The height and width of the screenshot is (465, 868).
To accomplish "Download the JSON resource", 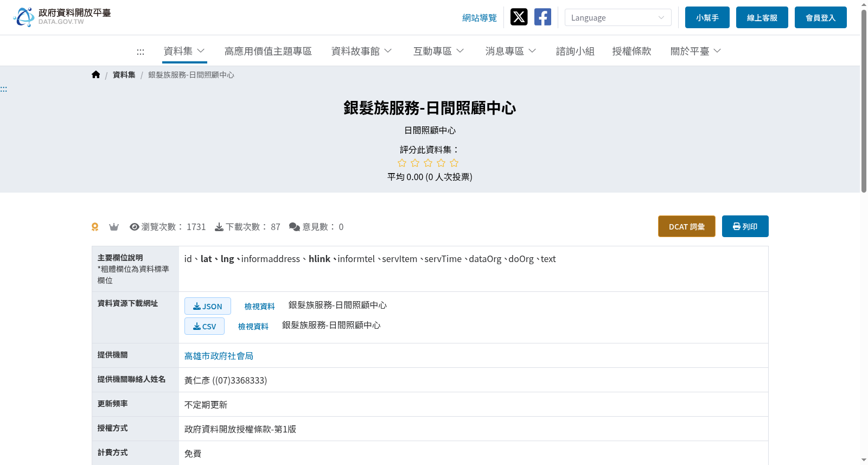I will tap(208, 306).
